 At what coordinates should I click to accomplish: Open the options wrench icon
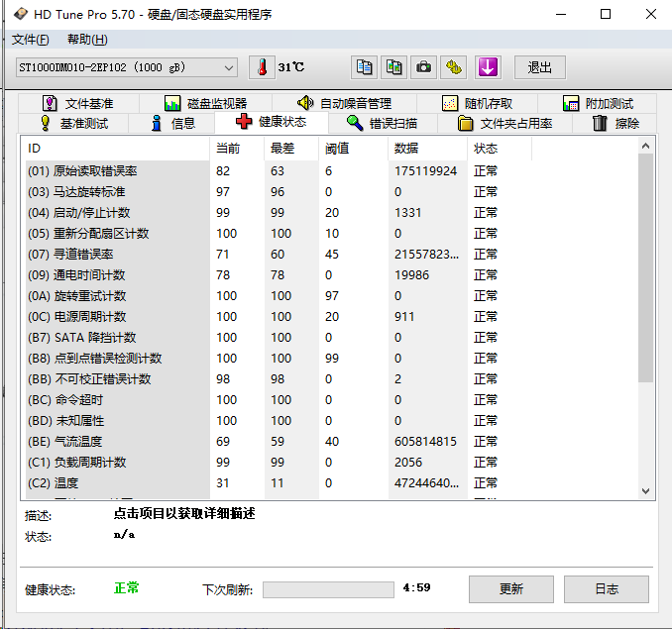453,67
